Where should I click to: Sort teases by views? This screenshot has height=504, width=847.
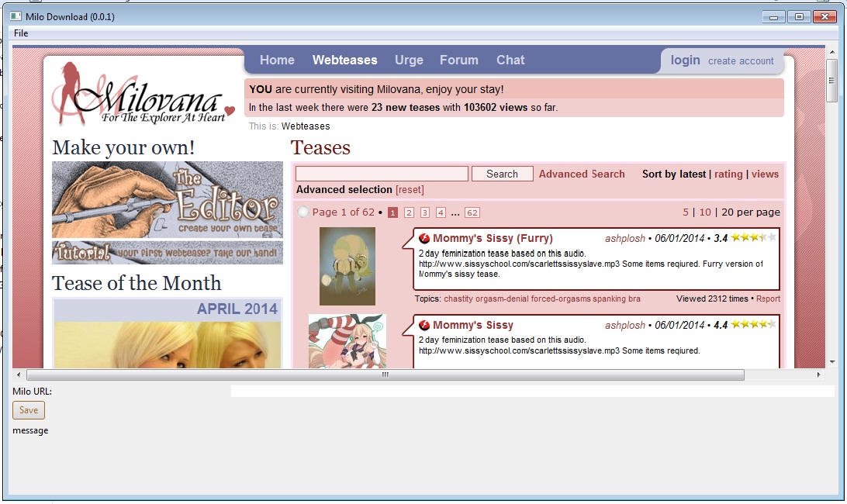pyautogui.click(x=765, y=174)
